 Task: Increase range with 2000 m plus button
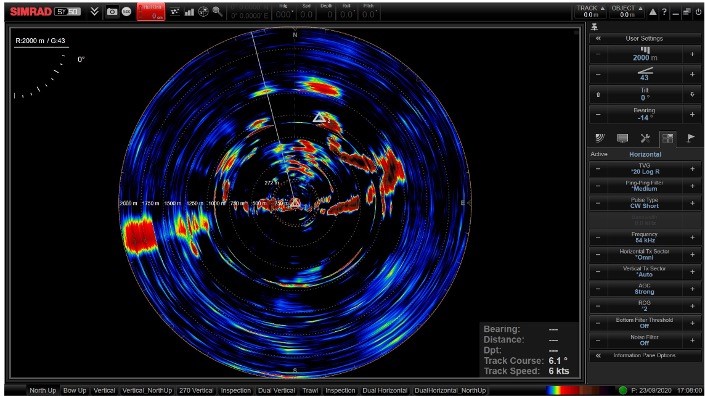[692, 54]
